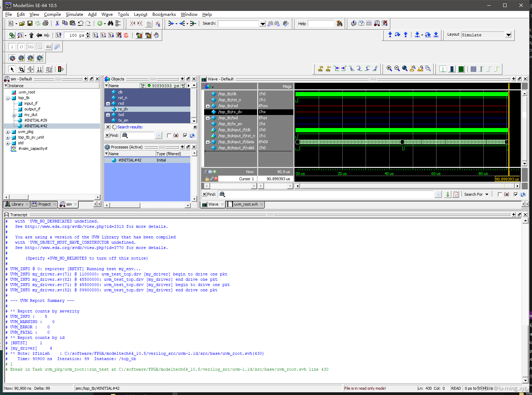
Task: Click the Run simulation icon
Action: [95, 35]
